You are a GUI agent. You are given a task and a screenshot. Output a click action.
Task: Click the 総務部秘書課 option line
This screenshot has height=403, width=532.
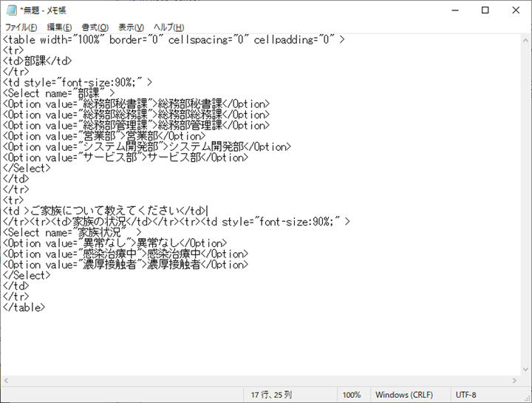coord(136,104)
